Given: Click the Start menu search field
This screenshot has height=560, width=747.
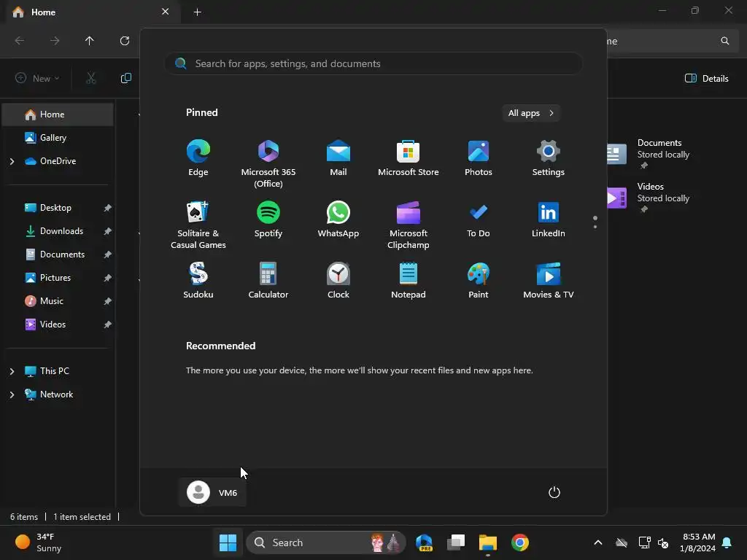Looking at the screenshot, I should pos(373,64).
